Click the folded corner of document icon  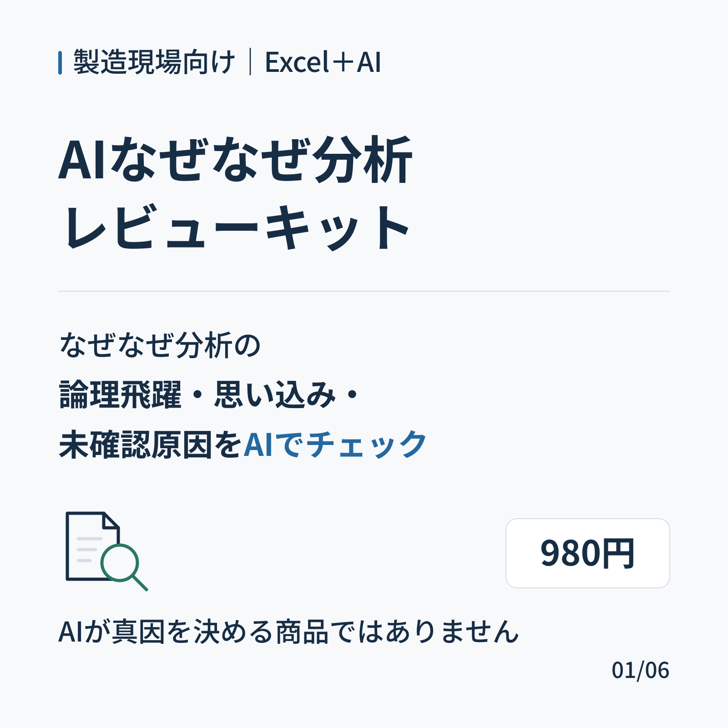[111, 520]
